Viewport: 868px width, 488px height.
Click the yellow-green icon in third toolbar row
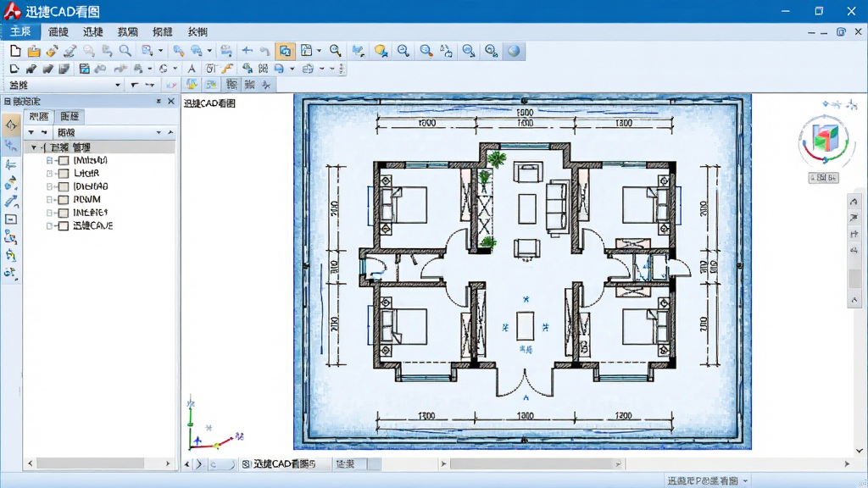click(192, 84)
